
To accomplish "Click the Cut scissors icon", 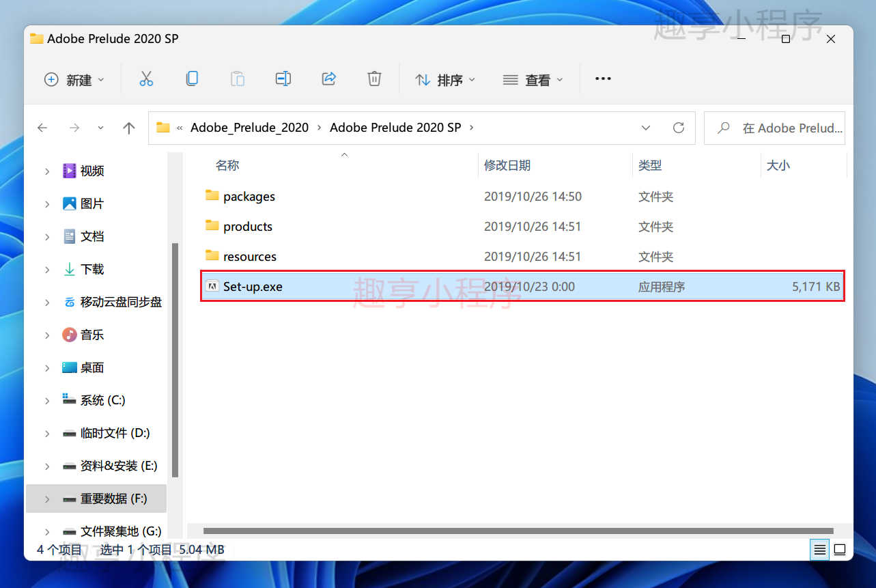I will coord(146,79).
